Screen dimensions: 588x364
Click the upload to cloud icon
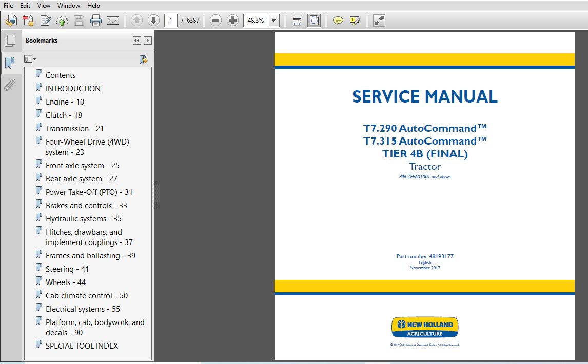point(62,20)
